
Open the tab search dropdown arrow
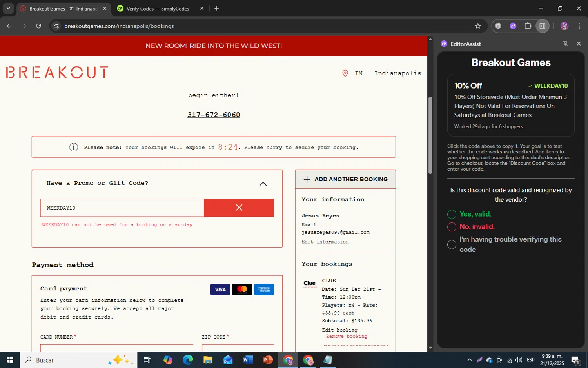coord(8,8)
